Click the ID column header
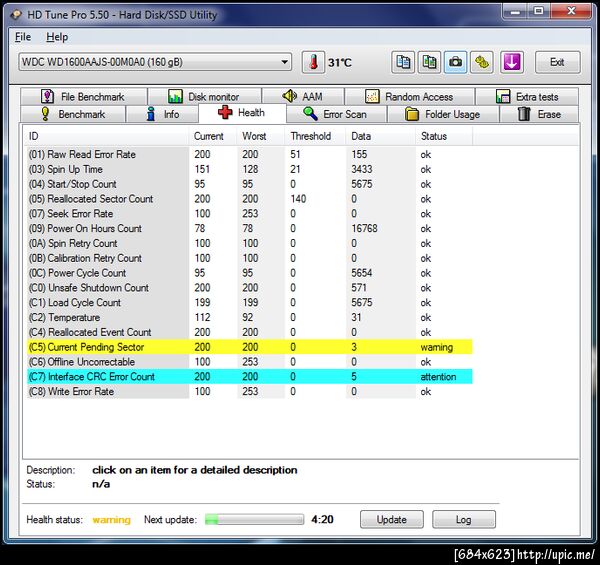The image size is (600, 565). 107,136
